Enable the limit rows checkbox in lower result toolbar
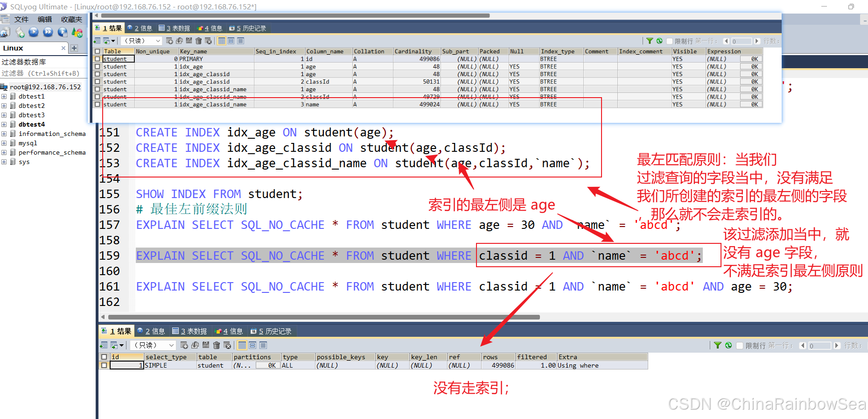 click(x=740, y=345)
